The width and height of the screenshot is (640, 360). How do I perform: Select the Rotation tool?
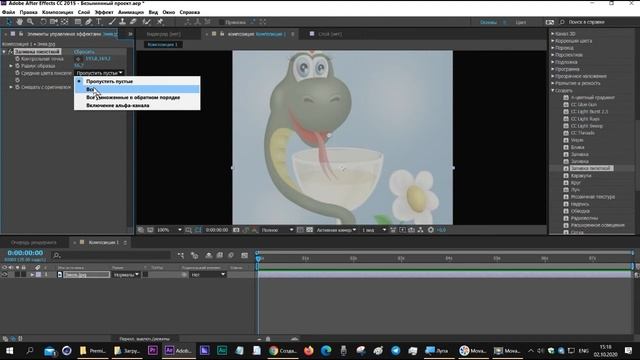click(x=43, y=22)
